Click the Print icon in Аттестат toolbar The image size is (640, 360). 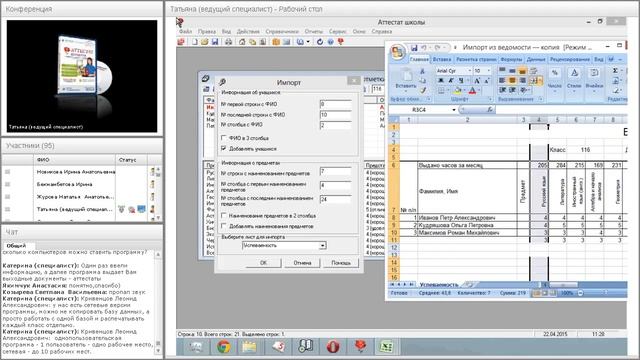229,42
